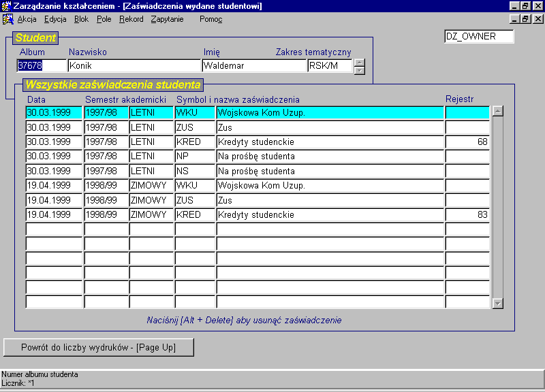Click Na prośbę studenta in NS row
The image size is (545, 392).
[x=330, y=171]
